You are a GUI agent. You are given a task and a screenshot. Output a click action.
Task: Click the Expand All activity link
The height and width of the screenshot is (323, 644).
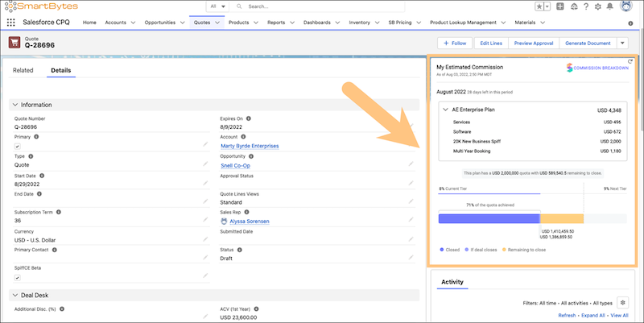(593, 315)
